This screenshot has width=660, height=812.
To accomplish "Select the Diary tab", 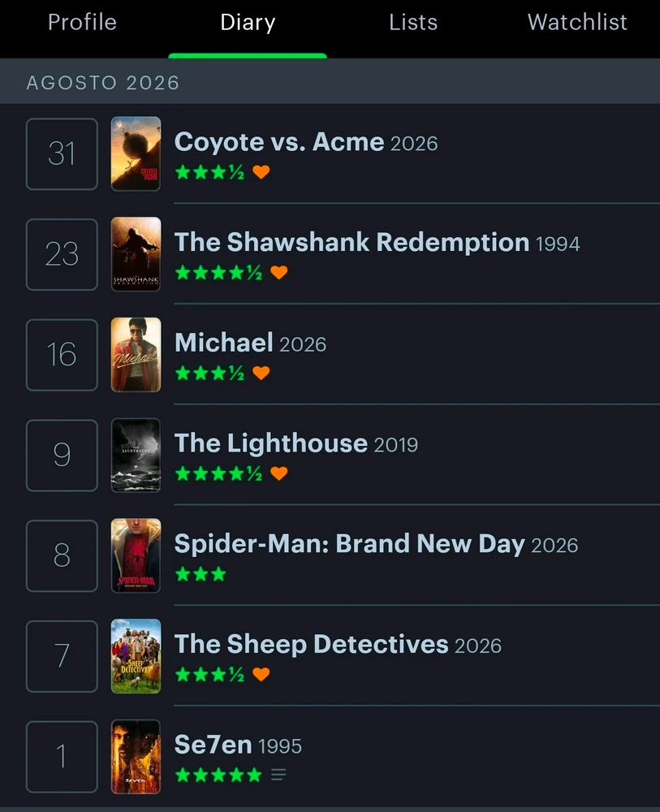I will (x=248, y=24).
